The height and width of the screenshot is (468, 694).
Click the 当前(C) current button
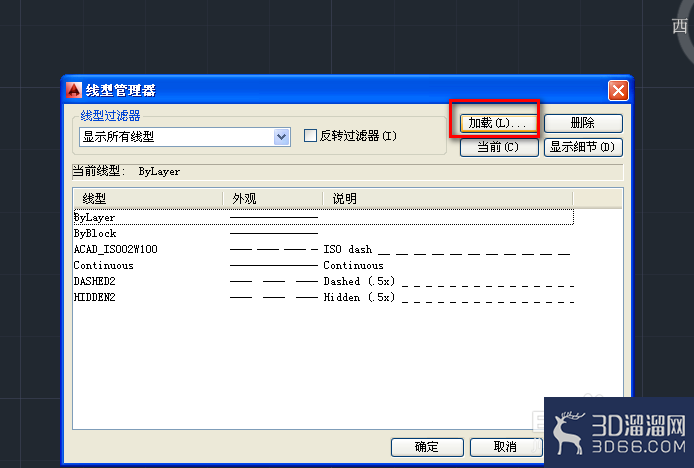[499, 147]
